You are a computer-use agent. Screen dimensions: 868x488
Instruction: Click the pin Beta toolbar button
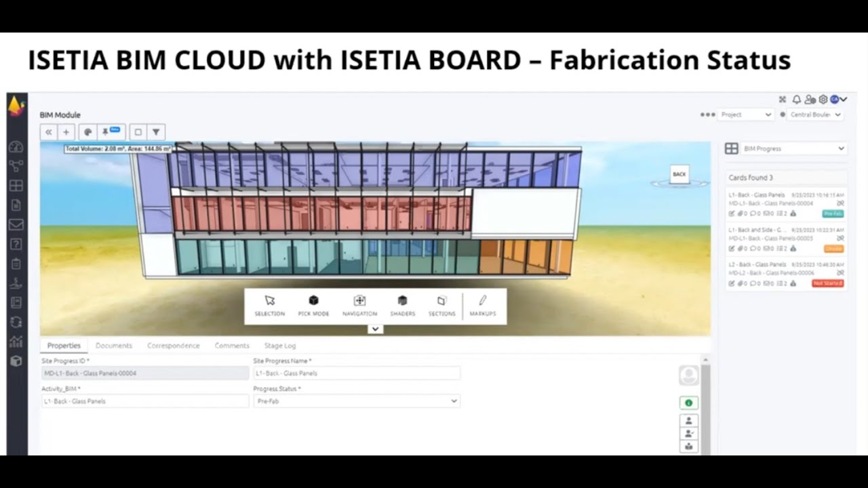[x=110, y=131]
